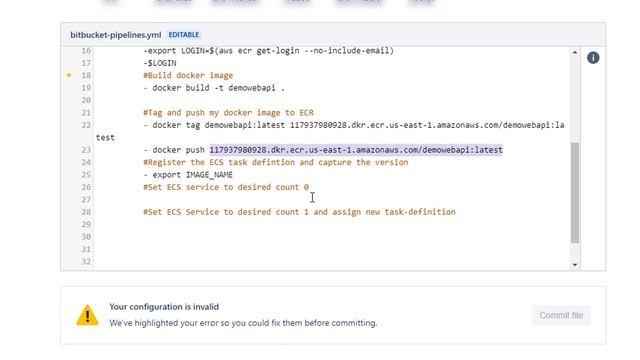Click the 'We've highlighted your error' message
Viewport: 640px width, 360px height.
(x=243, y=323)
